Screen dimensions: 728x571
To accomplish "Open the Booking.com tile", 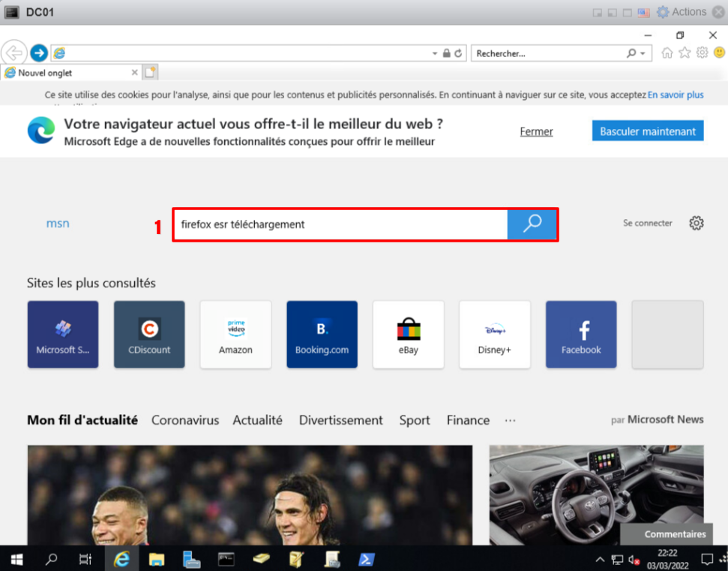I will (x=322, y=335).
